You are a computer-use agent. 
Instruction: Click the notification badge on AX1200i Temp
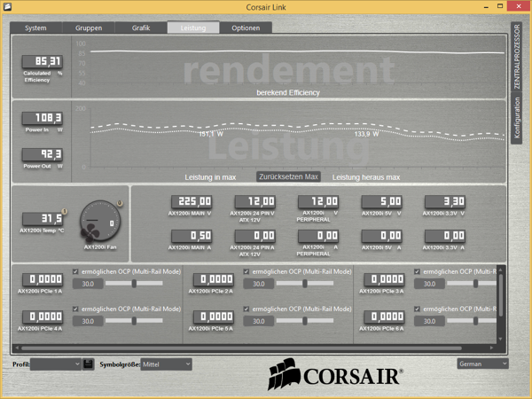tap(64, 211)
